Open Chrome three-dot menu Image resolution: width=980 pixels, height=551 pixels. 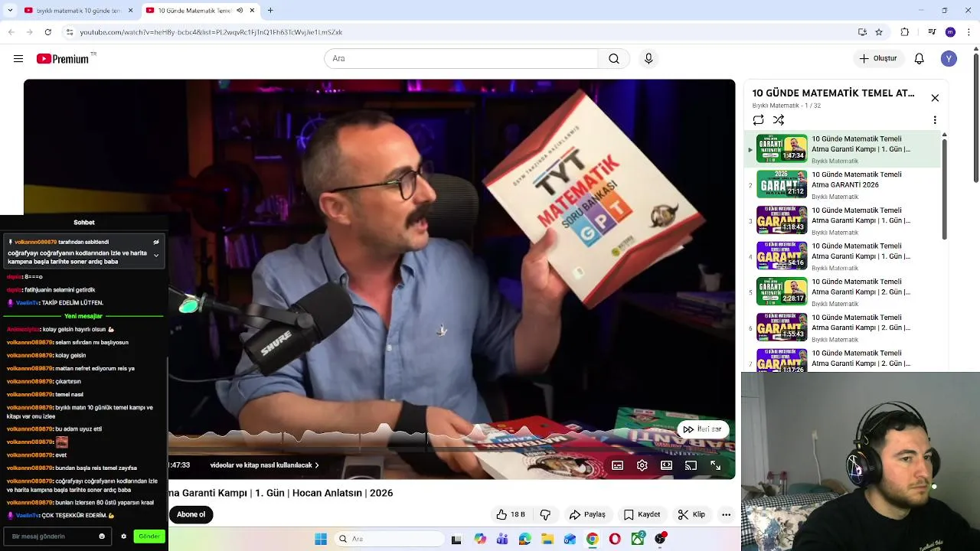968,32
